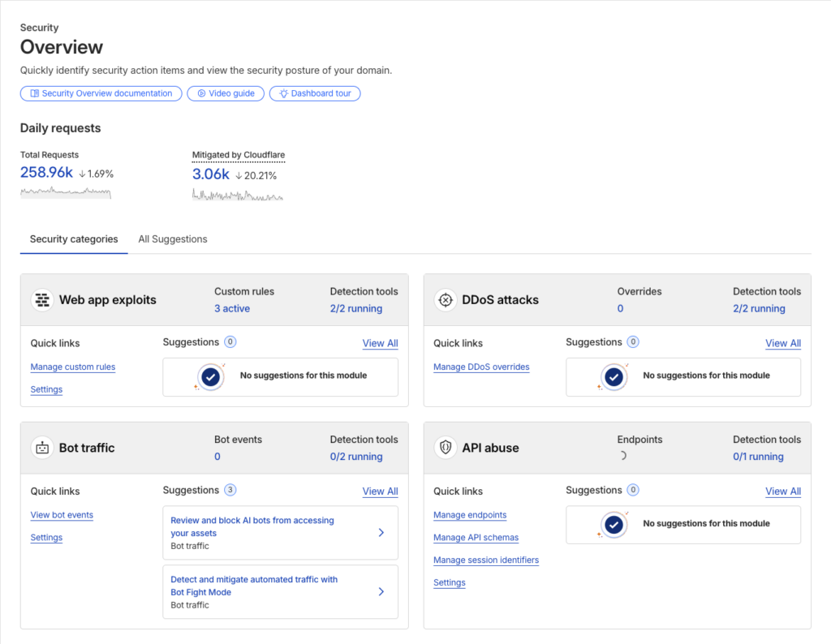Click the Web app exploits firewall icon
Viewport: 831px width, 644px height.
[x=42, y=300]
